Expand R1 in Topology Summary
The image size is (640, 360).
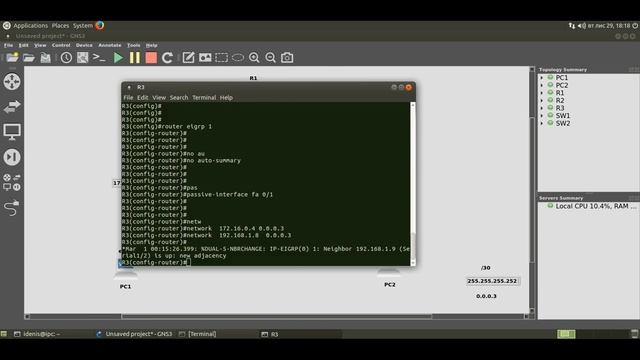point(542,93)
